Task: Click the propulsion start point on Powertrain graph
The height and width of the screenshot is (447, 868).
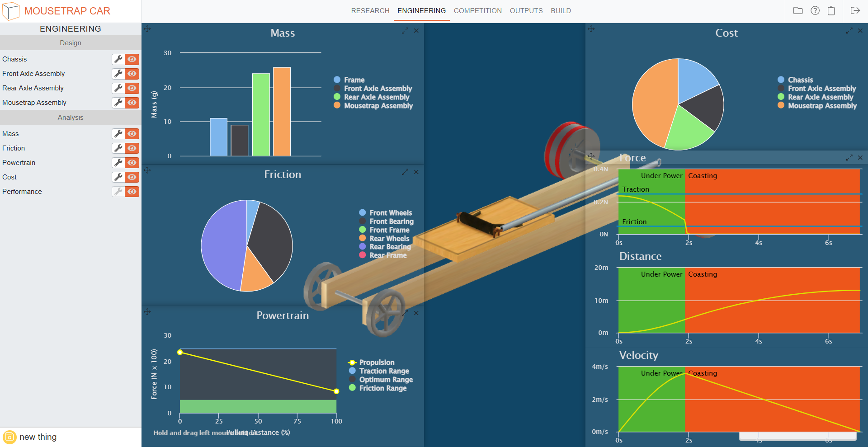Action: point(180,352)
